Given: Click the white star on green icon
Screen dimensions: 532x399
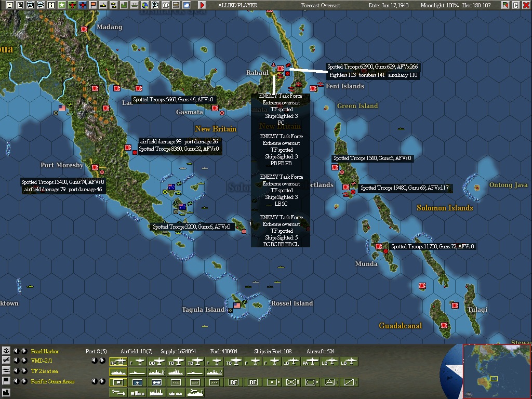Looking at the screenshot, I should click(61, 5).
